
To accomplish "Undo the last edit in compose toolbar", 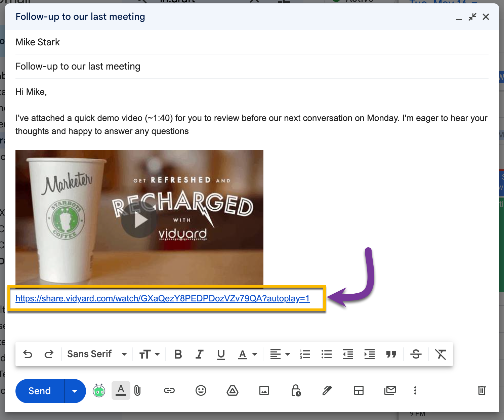I will 28,354.
